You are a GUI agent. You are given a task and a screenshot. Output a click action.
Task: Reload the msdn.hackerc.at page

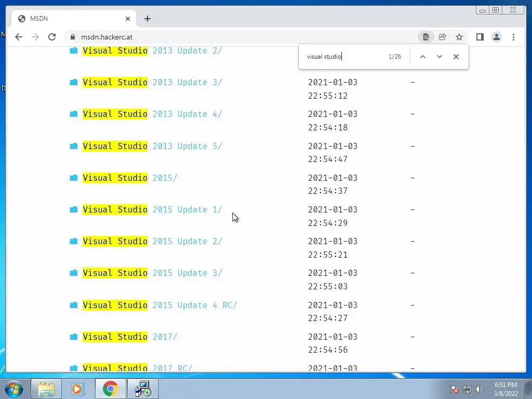52,37
